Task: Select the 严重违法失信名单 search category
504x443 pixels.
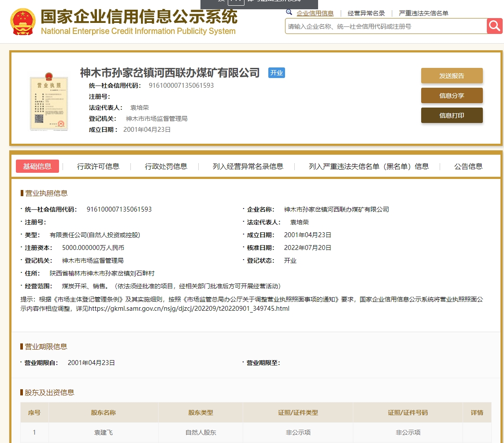Action: (423, 13)
